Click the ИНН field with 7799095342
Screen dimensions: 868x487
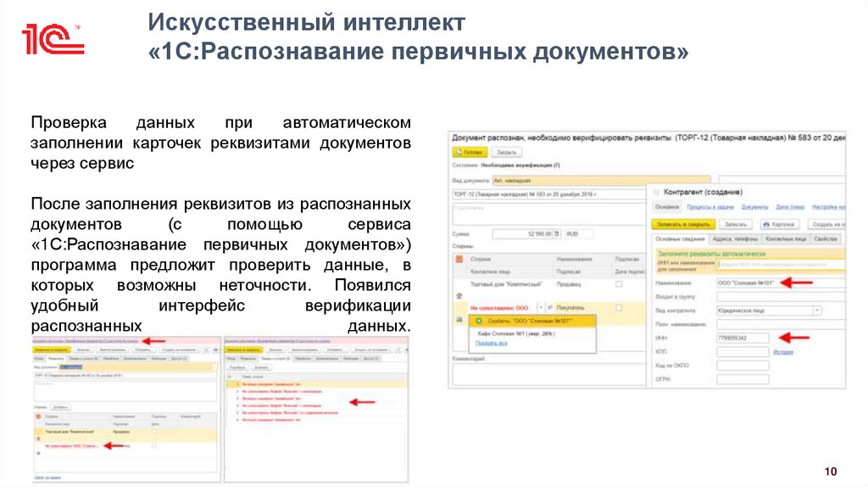point(743,338)
